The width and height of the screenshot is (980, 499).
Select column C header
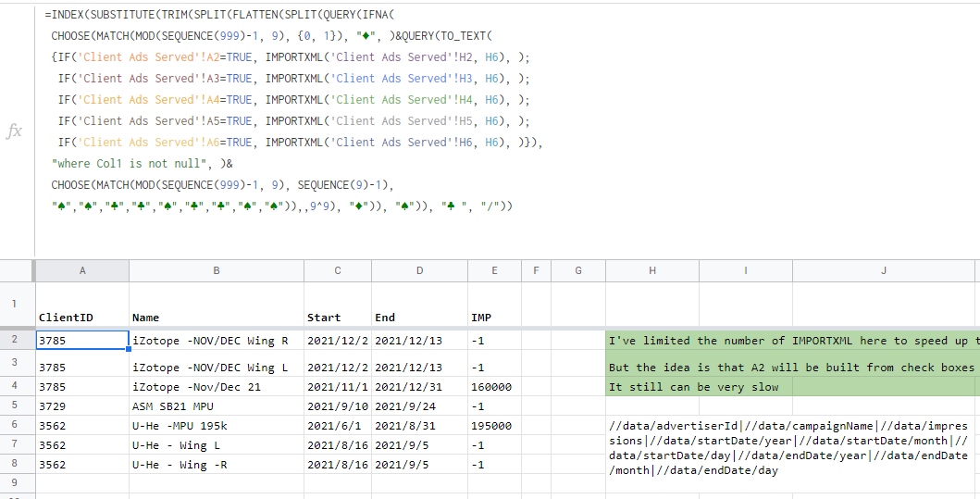[x=338, y=270]
